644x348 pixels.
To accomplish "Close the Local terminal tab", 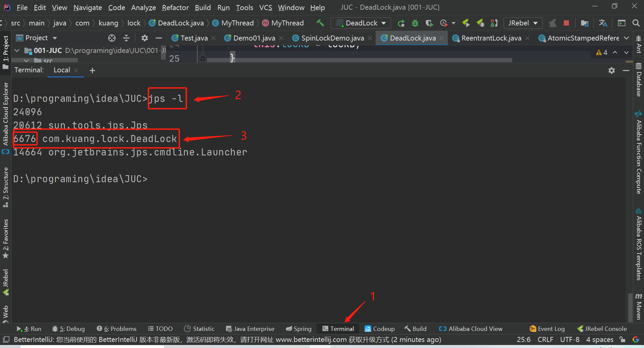I will point(76,70).
